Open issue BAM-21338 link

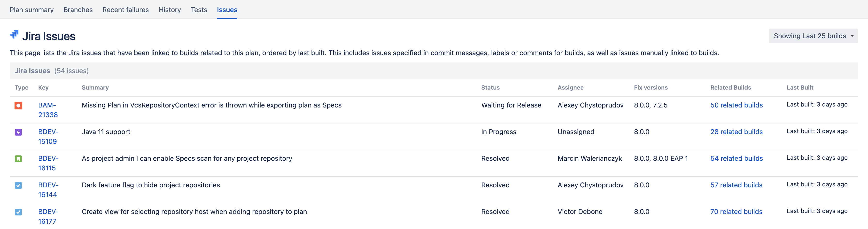pos(48,110)
